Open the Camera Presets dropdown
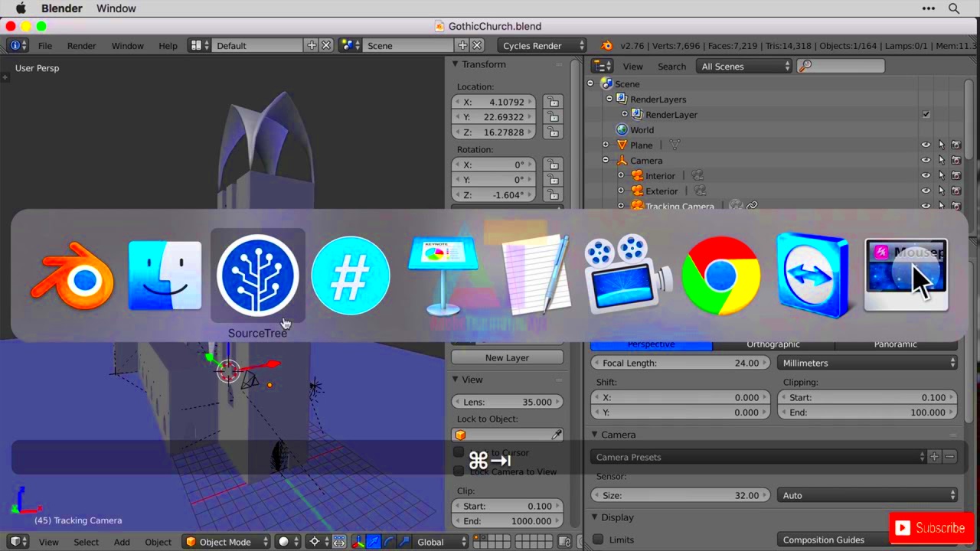Viewport: 980px width, 551px height. coord(759,457)
